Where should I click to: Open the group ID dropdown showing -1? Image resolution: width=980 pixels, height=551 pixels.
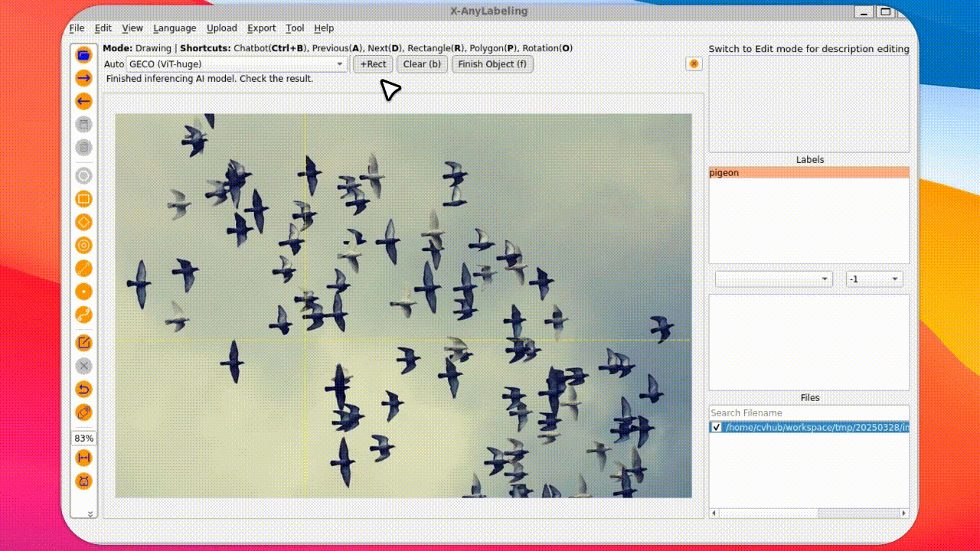(874, 279)
